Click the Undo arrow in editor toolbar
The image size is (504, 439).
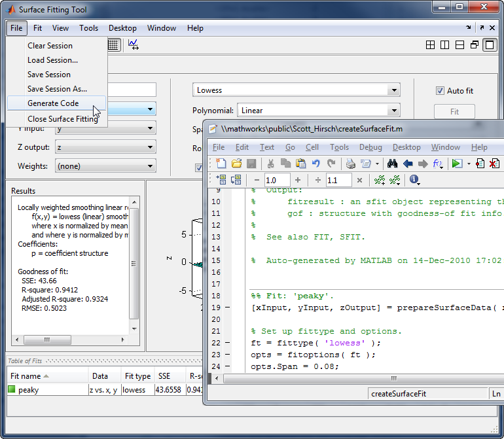pos(316,164)
